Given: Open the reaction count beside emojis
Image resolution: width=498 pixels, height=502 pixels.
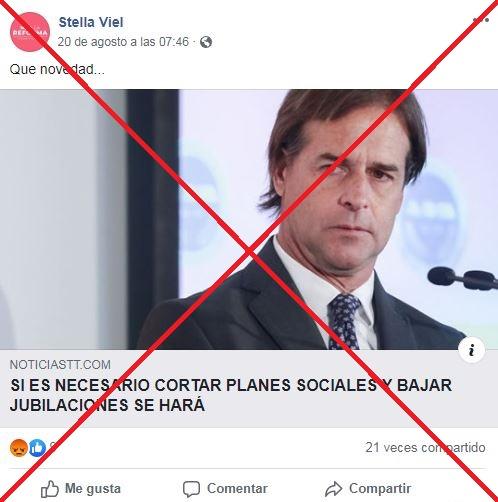Looking at the screenshot, I should [53, 447].
